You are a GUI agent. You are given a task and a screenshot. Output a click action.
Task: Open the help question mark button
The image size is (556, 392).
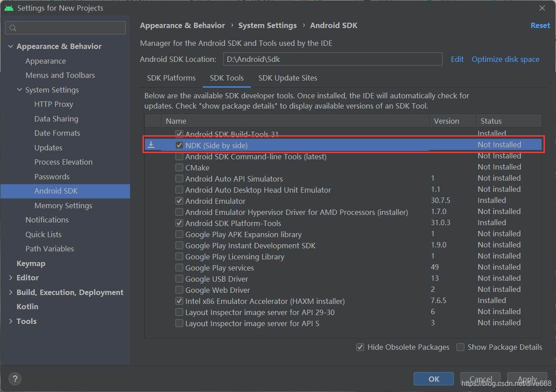coord(15,379)
